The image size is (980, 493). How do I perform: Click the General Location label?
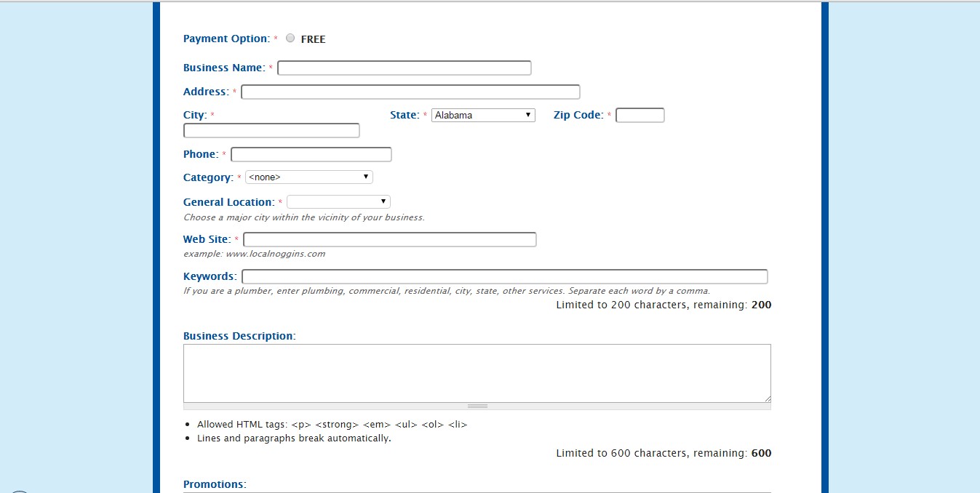[228, 202]
